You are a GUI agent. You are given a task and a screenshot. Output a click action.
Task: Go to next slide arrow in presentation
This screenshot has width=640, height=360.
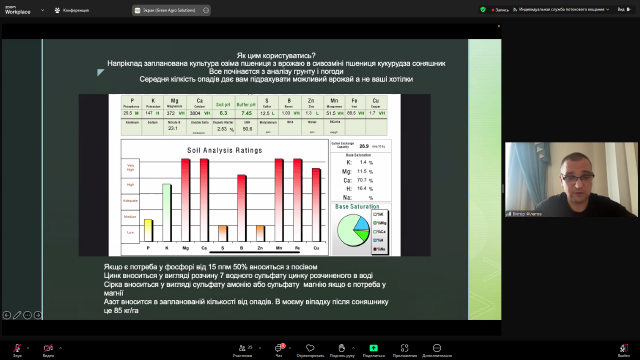point(38,315)
